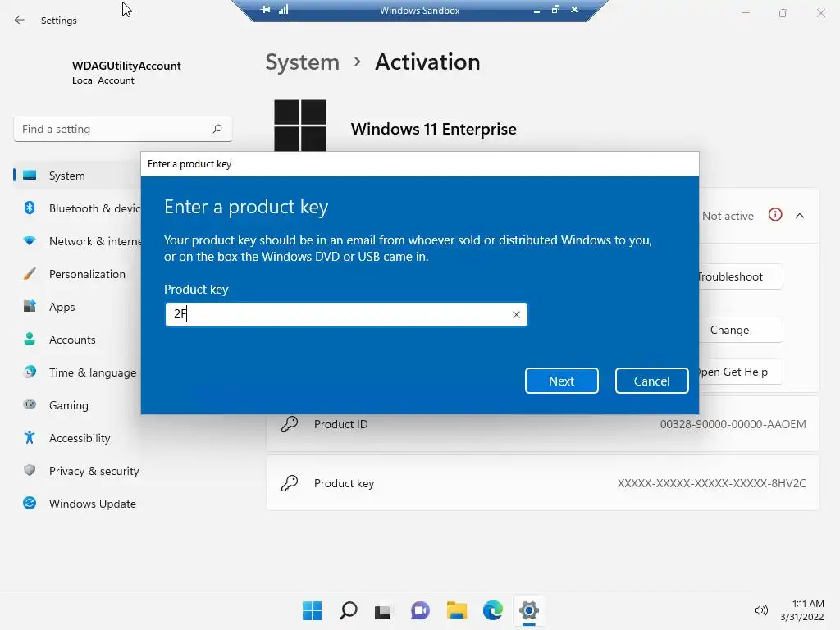Click the Troubleshoot button

point(740,276)
